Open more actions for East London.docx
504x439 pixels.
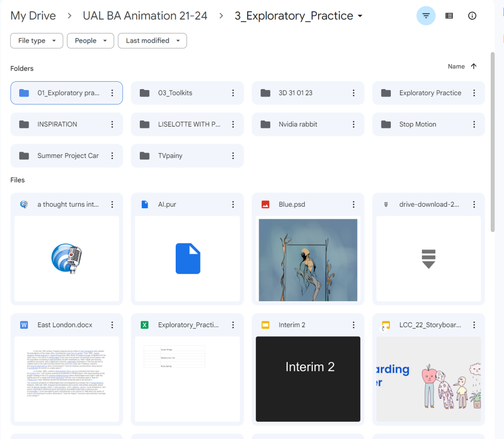(112, 325)
